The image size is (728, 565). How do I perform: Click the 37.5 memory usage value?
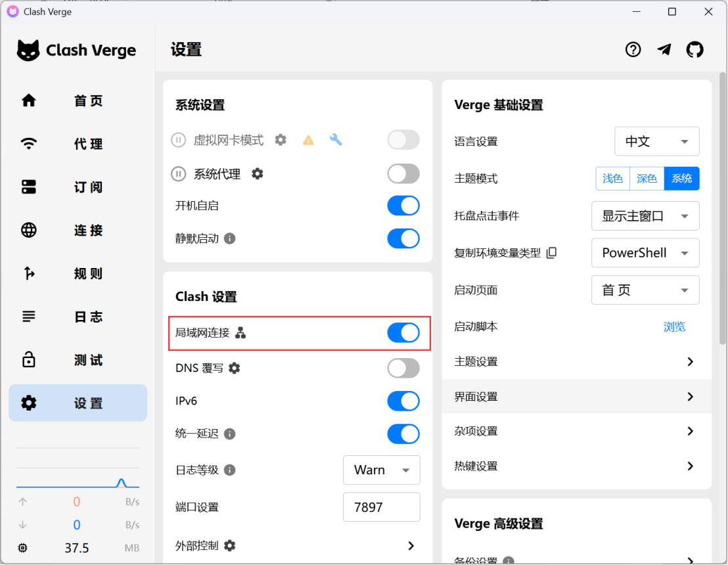click(77, 548)
